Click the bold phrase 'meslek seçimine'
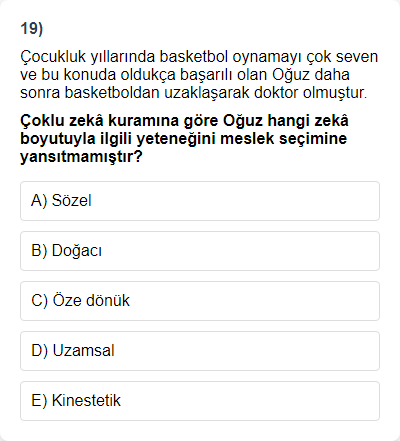 284,139
